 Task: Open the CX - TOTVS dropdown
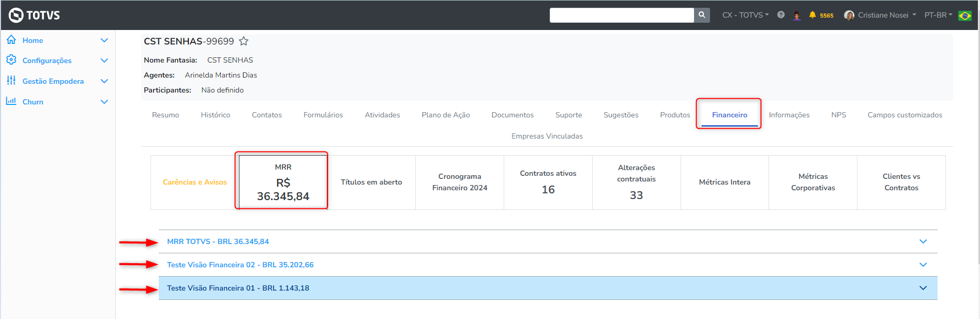pyautogui.click(x=745, y=15)
